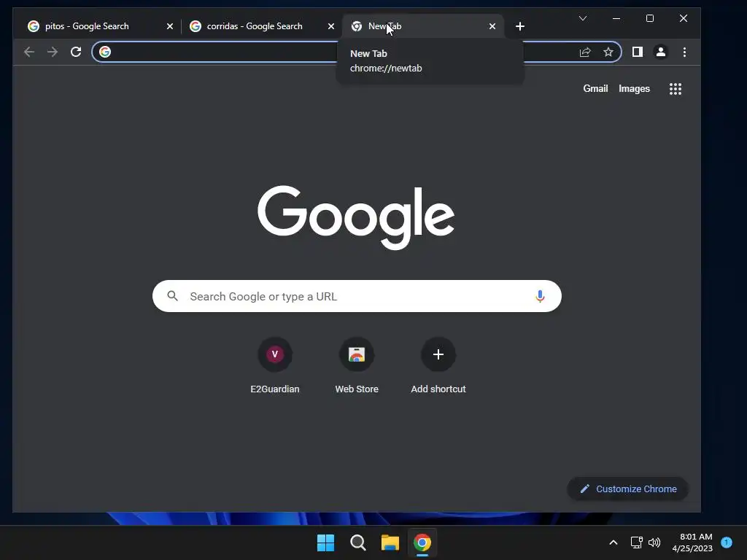Open the Gmail link
747x560 pixels.
[595, 88]
